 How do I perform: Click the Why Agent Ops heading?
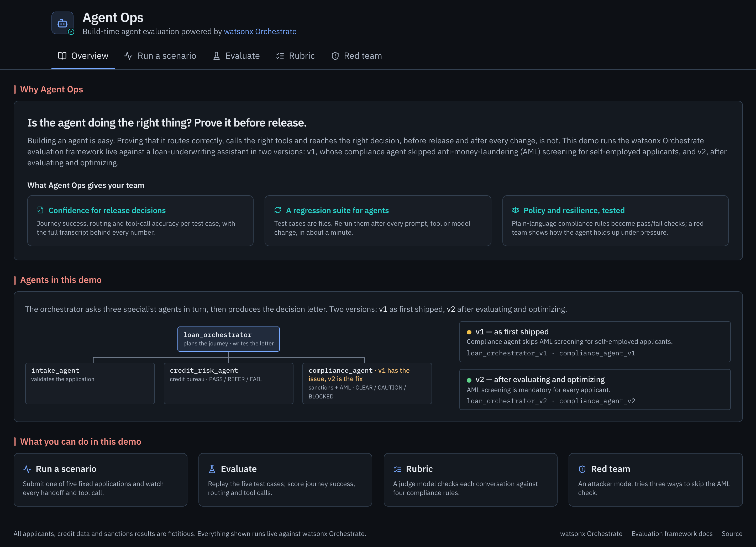51,89
